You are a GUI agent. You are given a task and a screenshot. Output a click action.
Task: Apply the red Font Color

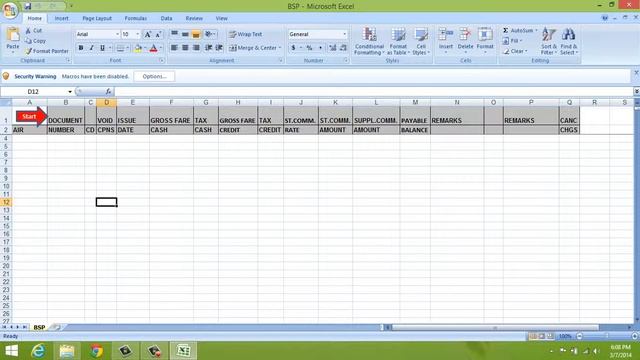153,48
